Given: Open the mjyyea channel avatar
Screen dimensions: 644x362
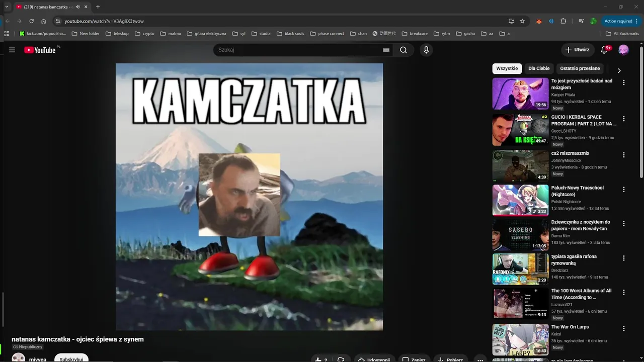Looking at the screenshot, I should pos(19,357).
